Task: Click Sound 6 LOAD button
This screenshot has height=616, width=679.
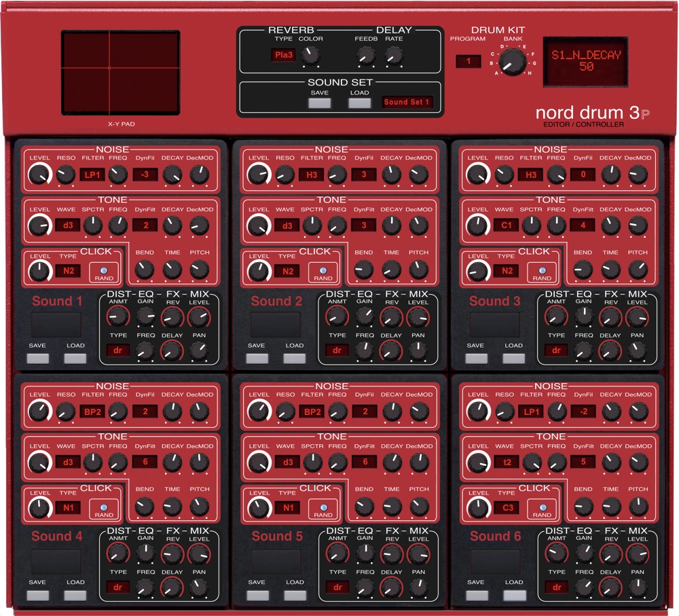Action: 514,595
